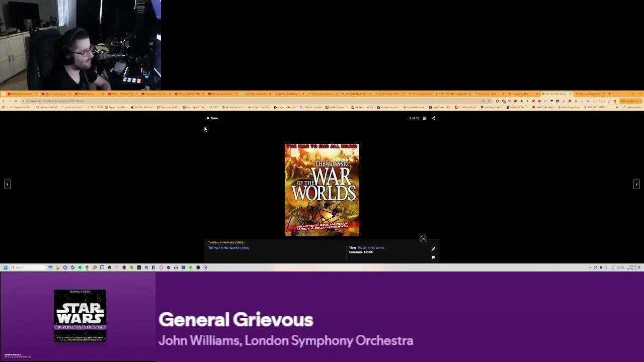644x362 pixels.
Task: Open The War of the Worlds (2005) link
Action: (x=229, y=248)
